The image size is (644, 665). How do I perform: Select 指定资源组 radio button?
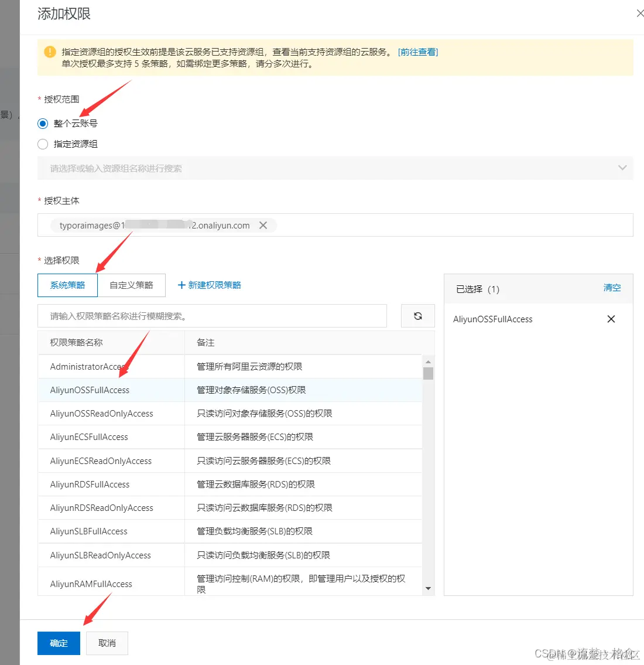tap(42, 144)
